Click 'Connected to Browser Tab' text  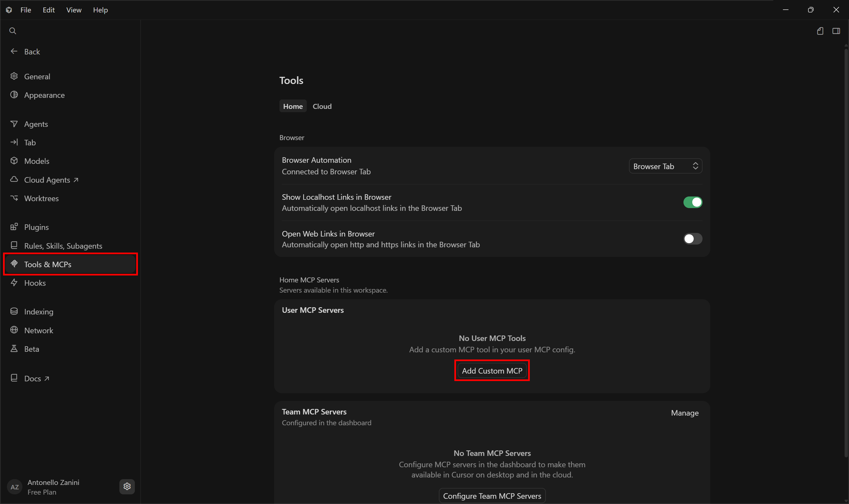[x=326, y=172]
